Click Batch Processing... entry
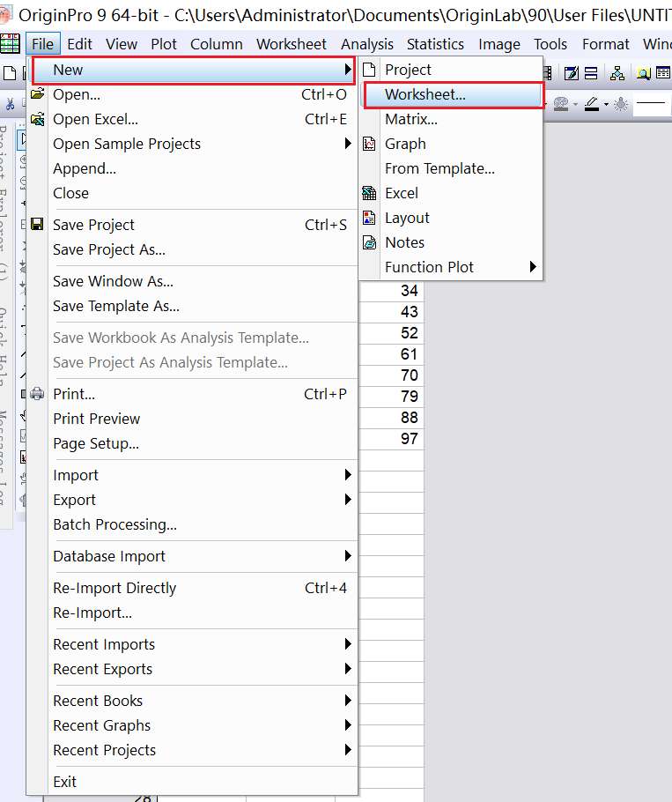The width and height of the screenshot is (672, 802). pyautogui.click(x=192, y=524)
